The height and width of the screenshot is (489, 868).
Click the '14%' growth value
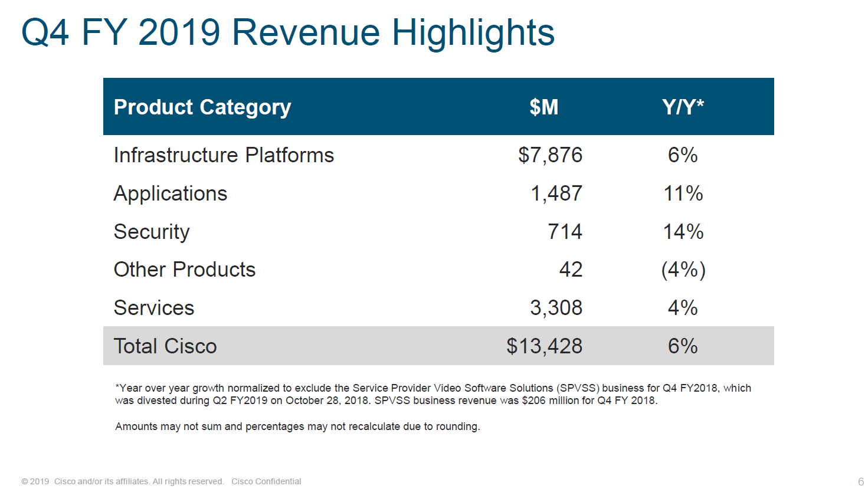683,232
